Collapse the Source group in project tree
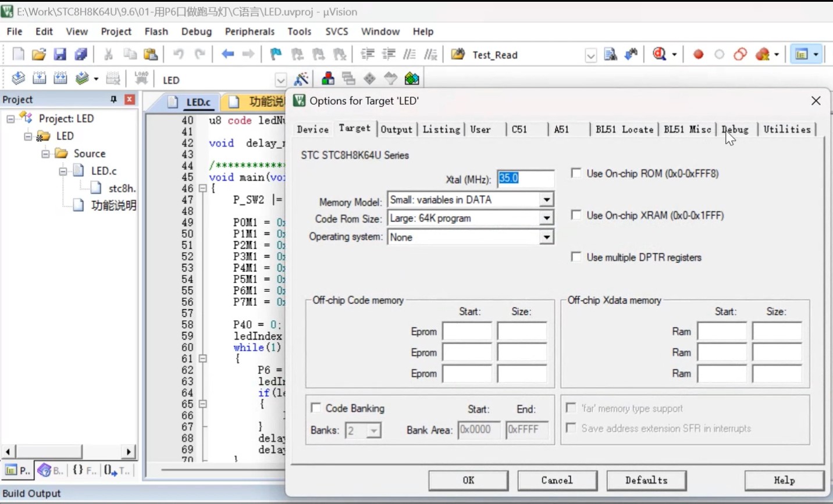Screen dimensions: 833x504 [45, 154]
